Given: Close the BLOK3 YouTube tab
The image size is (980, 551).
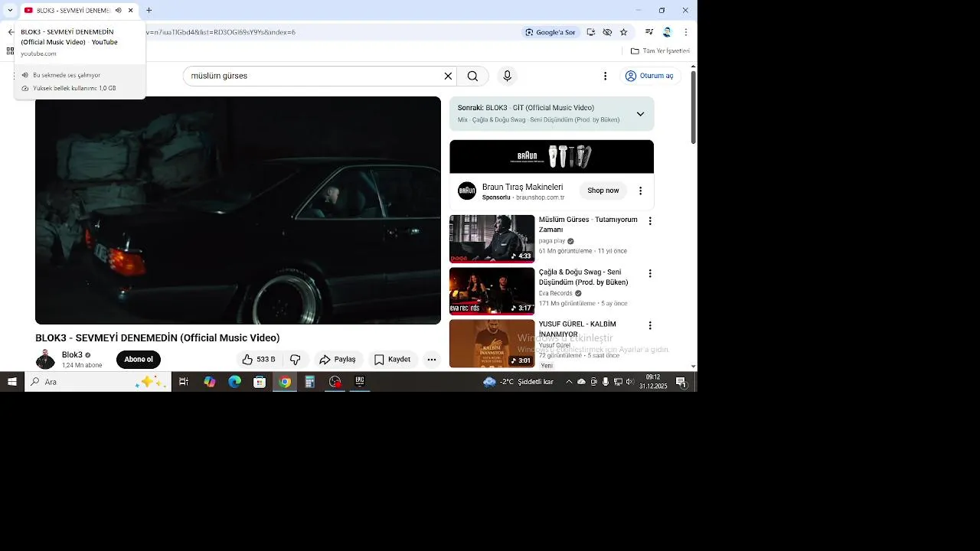Looking at the screenshot, I should coord(131,11).
